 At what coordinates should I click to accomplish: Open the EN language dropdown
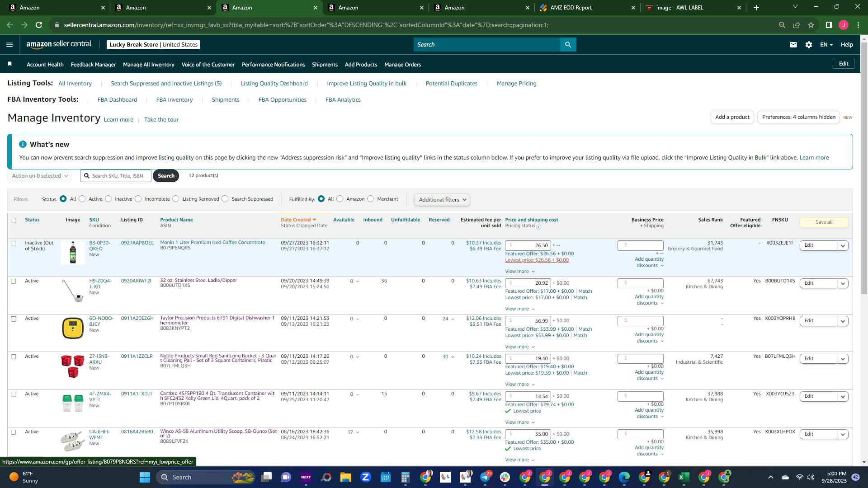click(826, 45)
